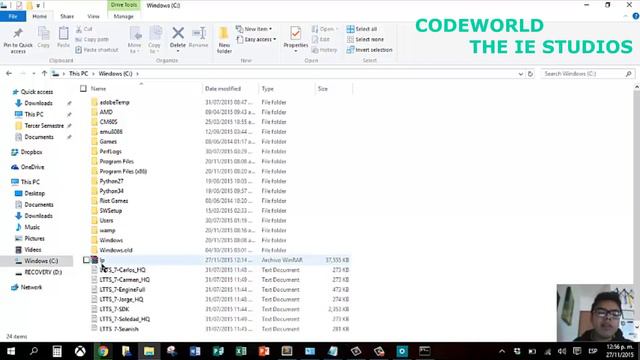
Task: Click Invert selection
Action: [369, 50]
